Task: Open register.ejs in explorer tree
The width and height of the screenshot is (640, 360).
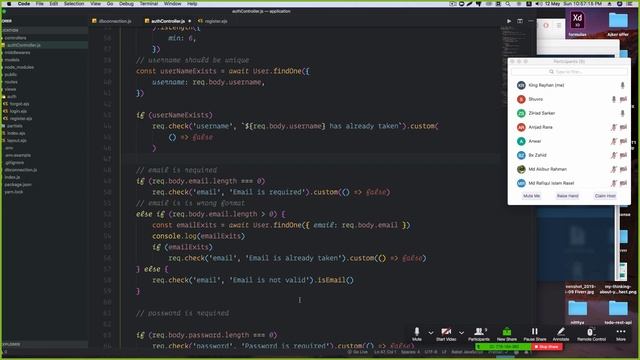Action: [x=20, y=118]
